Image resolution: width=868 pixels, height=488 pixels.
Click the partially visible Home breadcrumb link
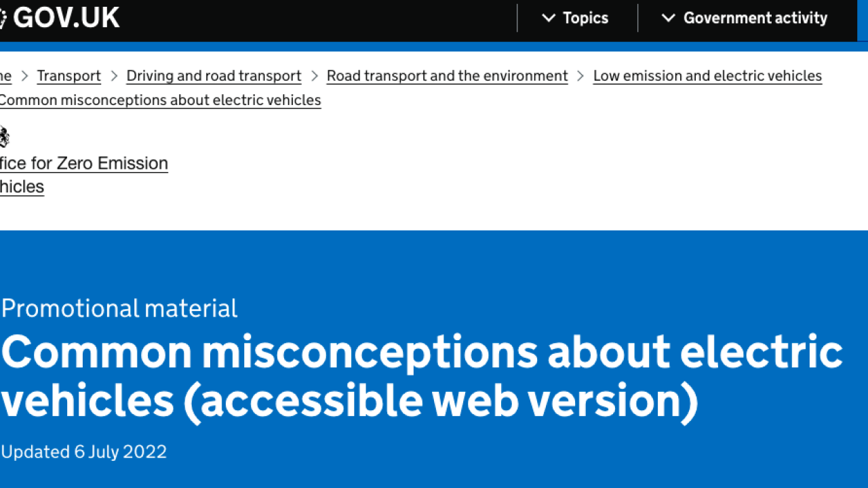point(5,76)
